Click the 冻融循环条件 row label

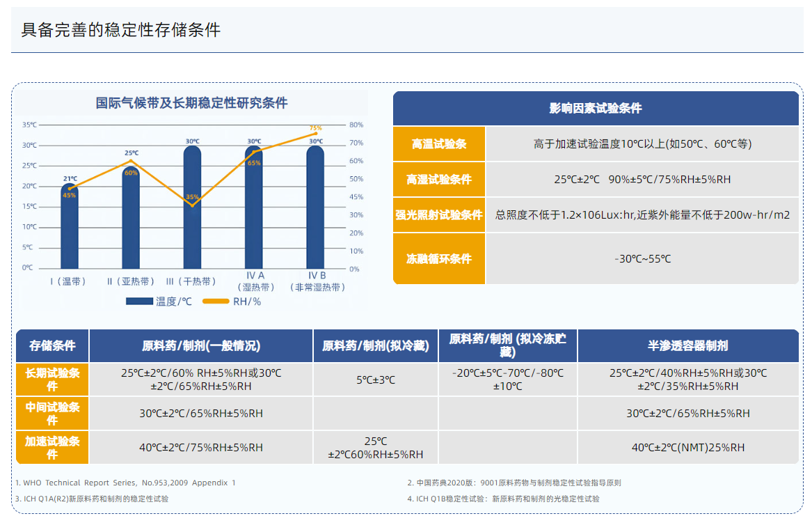point(439,259)
